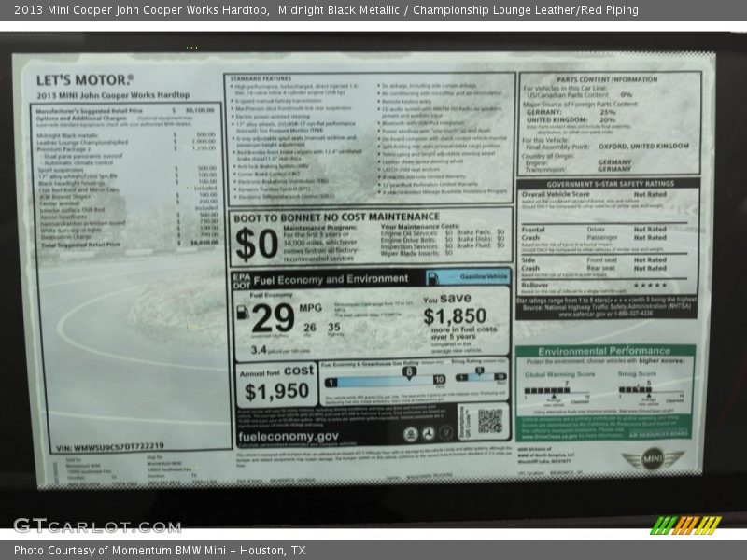Click the photo courtesy caption for Momentum BMW Mini
This screenshot has width=747, height=560.
click(x=160, y=551)
